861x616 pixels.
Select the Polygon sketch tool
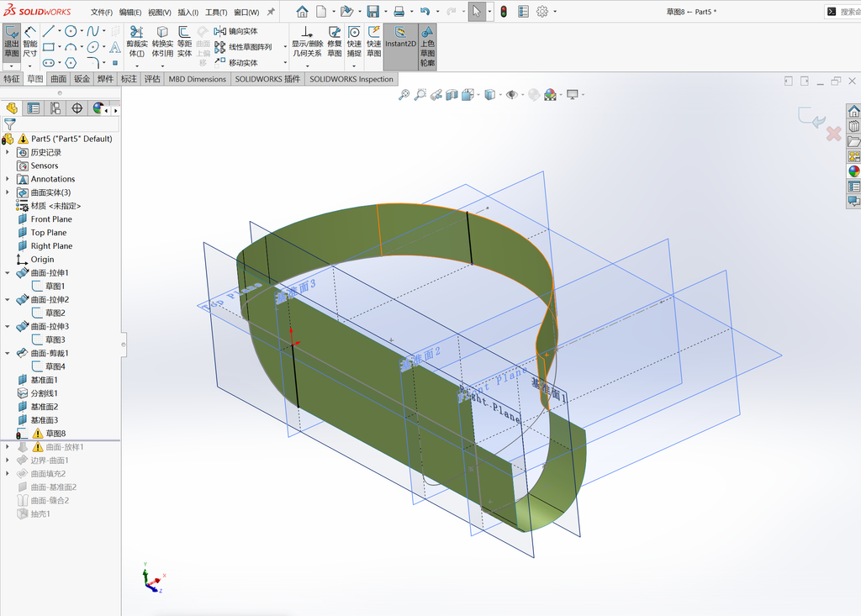pyautogui.click(x=71, y=62)
